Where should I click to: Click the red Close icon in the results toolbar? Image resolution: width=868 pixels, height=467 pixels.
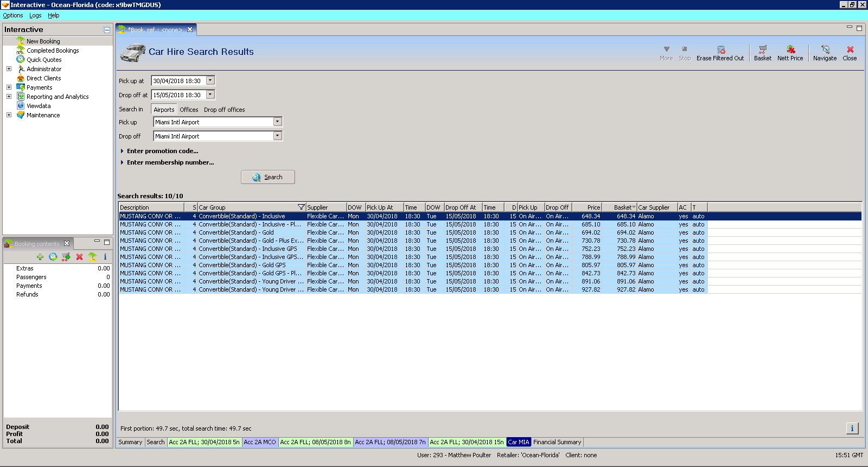point(850,49)
